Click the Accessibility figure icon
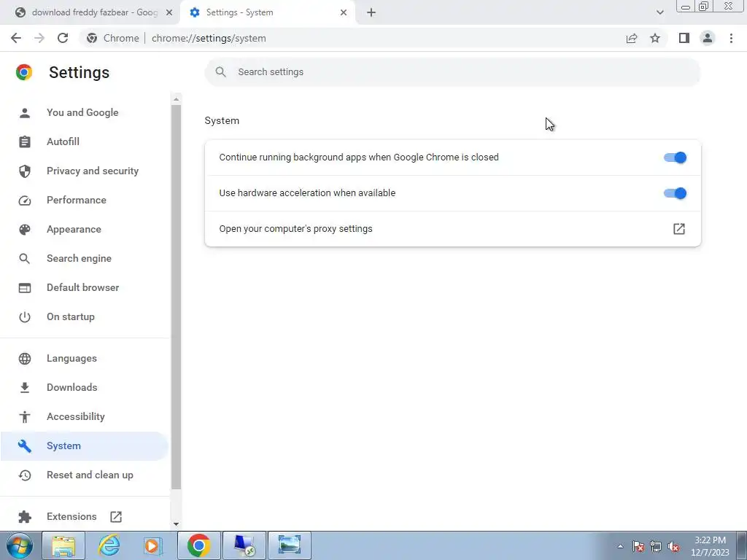This screenshot has width=747, height=560. point(24,417)
